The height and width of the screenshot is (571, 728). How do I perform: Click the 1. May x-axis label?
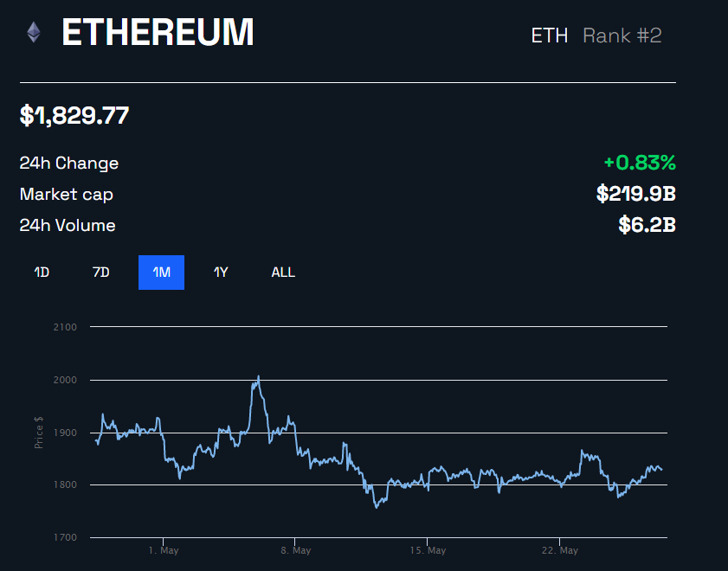click(164, 550)
